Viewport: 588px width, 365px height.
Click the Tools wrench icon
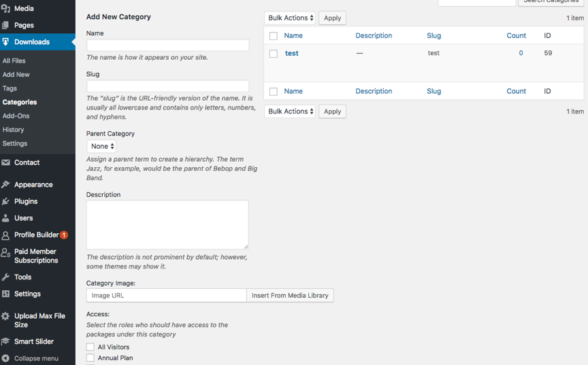(x=6, y=277)
